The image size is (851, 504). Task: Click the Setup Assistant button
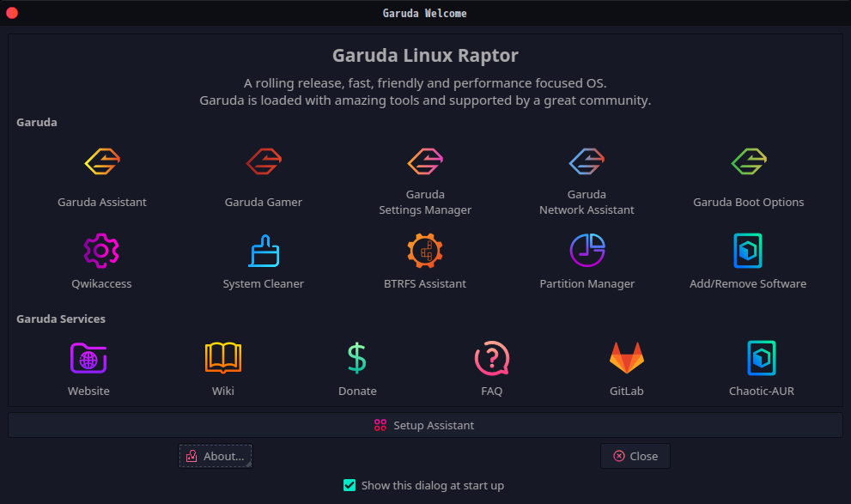[426, 425]
